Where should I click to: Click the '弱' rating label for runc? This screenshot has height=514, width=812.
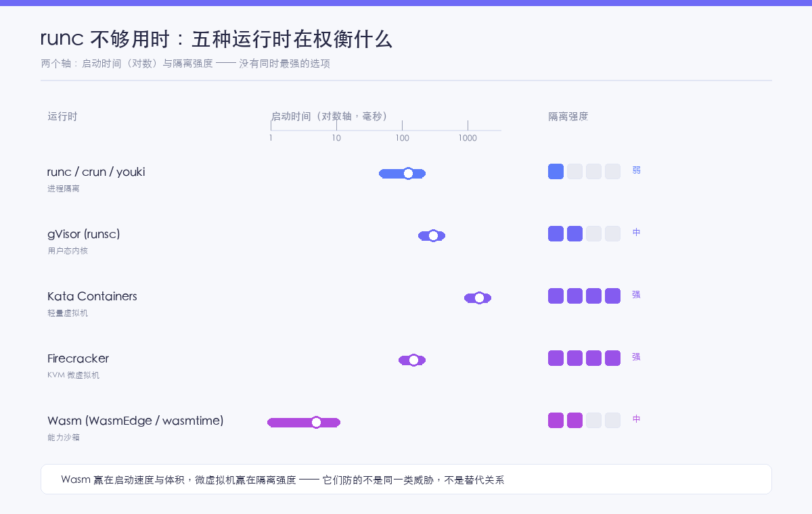[636, 170]
